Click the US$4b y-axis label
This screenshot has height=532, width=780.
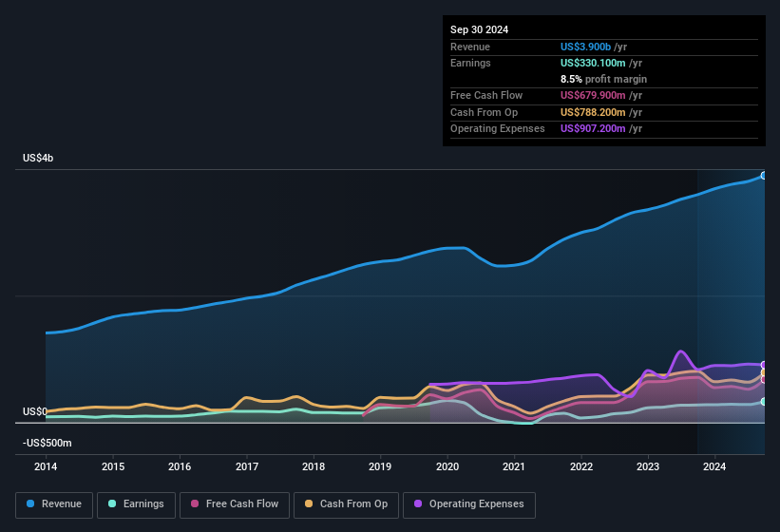[x=38, y=158]
